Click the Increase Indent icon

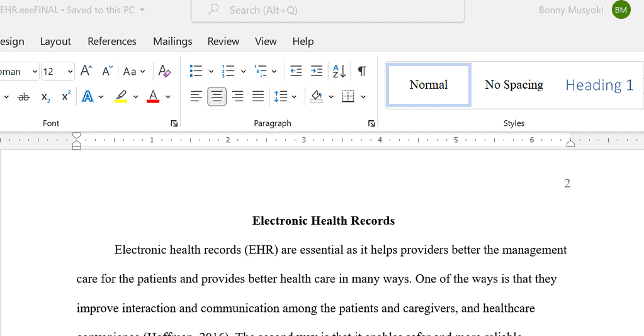[317, 71]
